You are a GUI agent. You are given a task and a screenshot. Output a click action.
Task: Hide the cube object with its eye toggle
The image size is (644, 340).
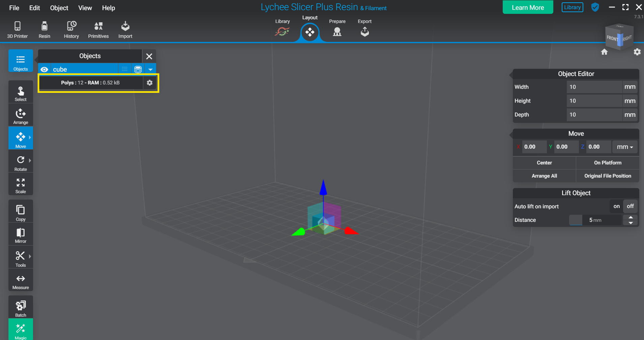pyautogui.click(x=44, y=69)
